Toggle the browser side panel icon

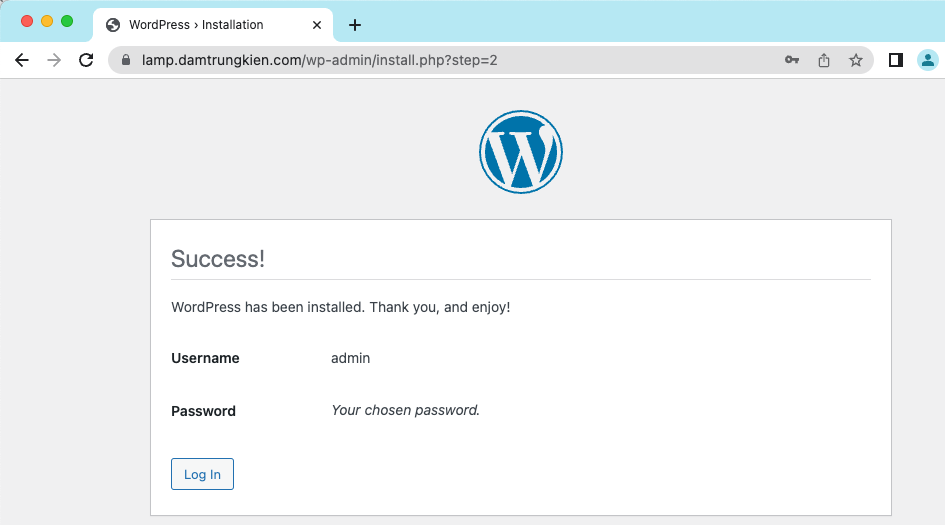click(x=896, y=60)
